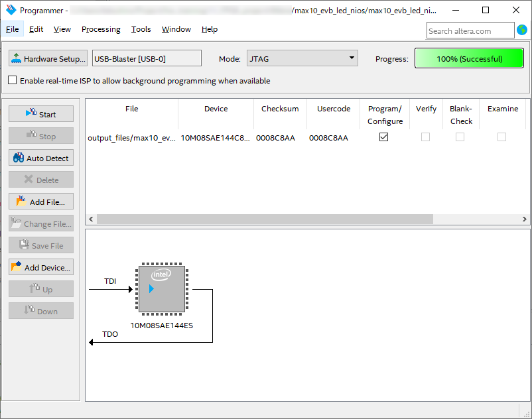Open the Tools menu

[141, 29]
